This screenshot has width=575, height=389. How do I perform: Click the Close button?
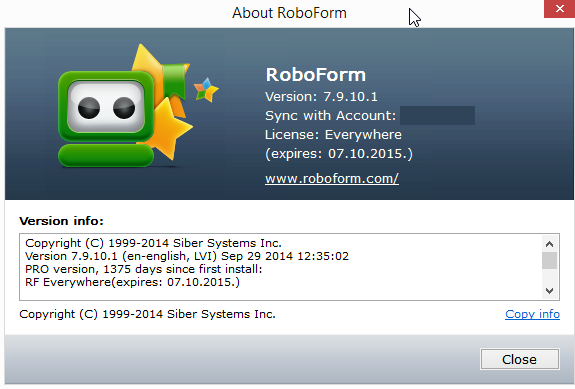coord(520,359)
